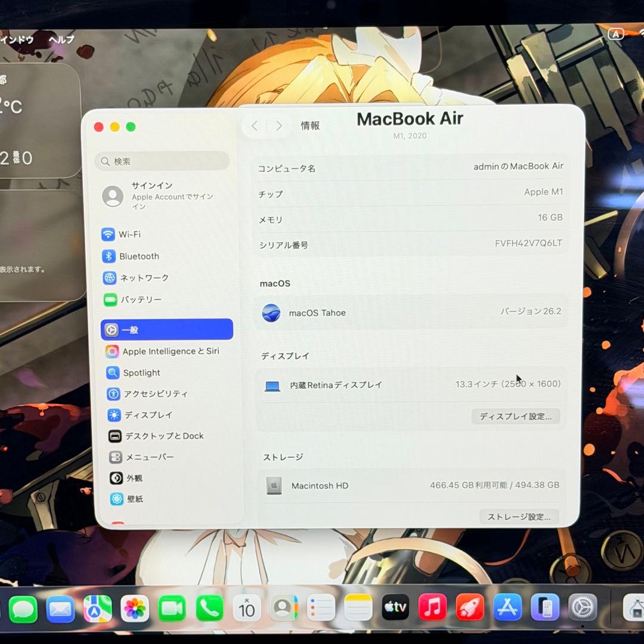
Task: Click the serial number FVFH42V7Q6LT
Action: (x=528, y=243)
